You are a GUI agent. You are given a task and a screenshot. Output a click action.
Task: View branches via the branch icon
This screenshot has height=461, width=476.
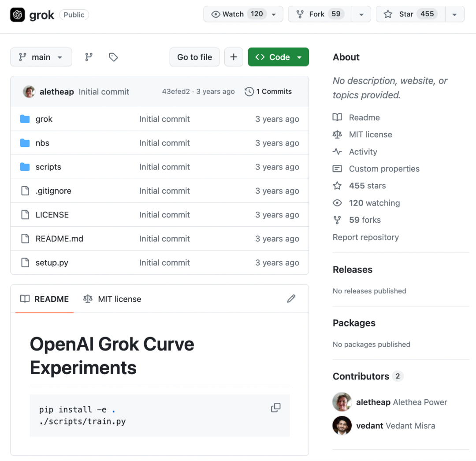(89, 57)
